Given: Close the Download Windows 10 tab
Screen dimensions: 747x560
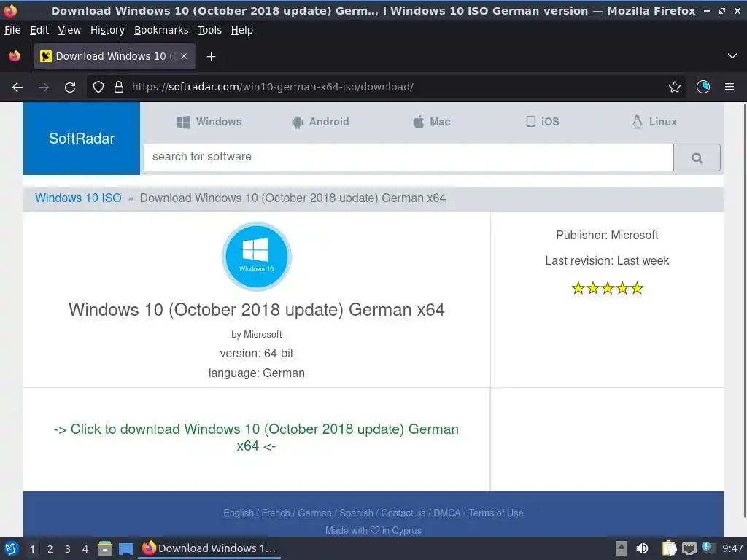Looking at the screenshot, I should tap(184, 56).
